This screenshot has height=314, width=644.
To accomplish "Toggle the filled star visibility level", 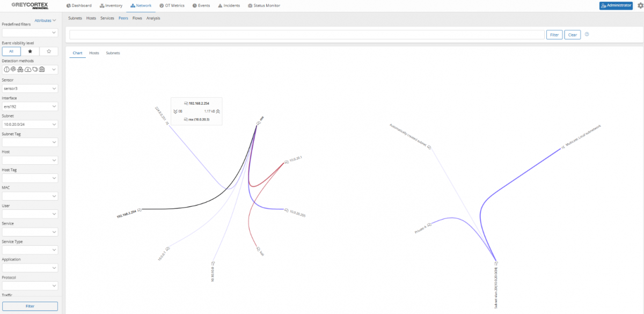I will (x=30, y=52).
